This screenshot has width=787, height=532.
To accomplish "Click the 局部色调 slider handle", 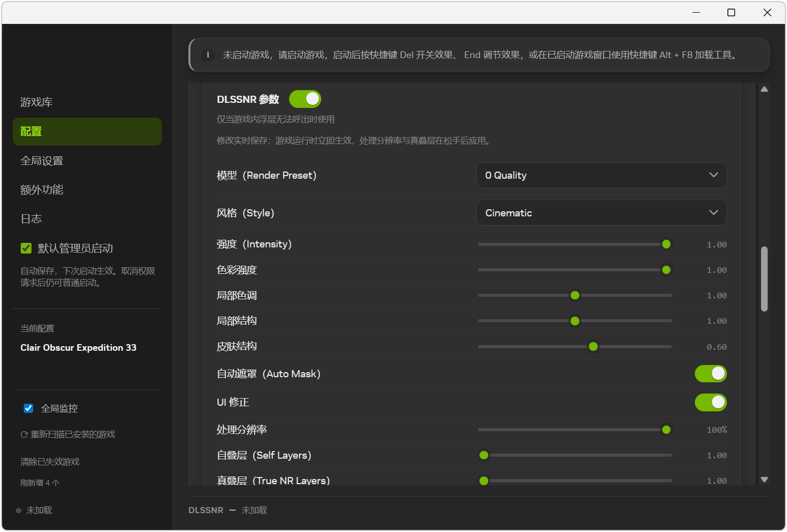I will click(x=575, y=295).
